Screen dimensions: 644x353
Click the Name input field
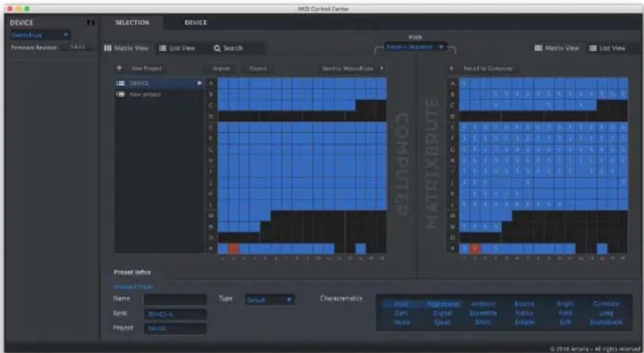tap(175, 299)
